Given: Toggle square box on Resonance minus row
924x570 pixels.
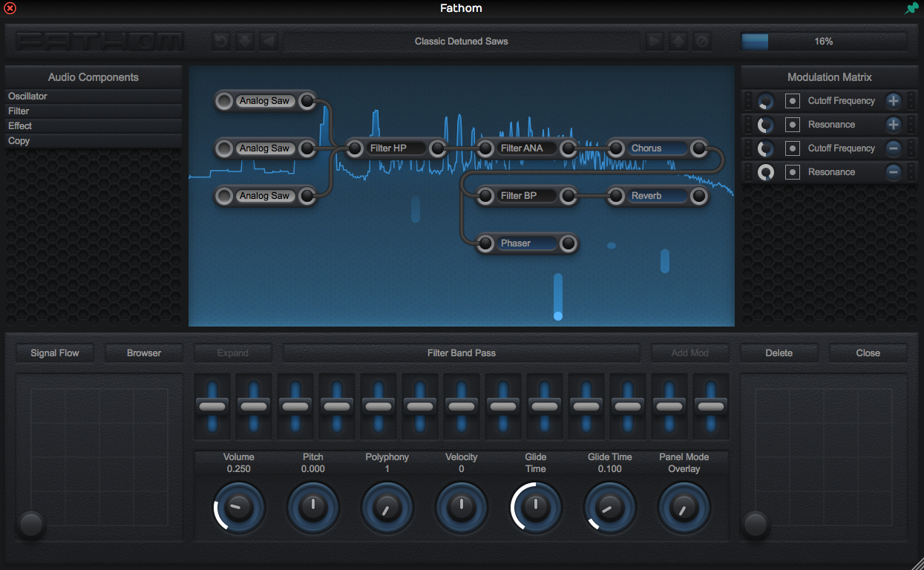Looking at the screenshot, I should point(793,172).
